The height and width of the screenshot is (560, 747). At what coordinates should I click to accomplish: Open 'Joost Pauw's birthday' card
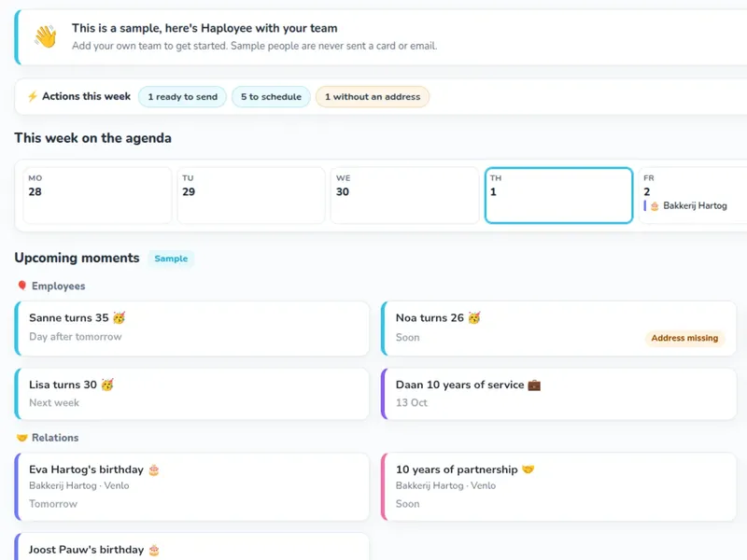[x=192, y=547]
